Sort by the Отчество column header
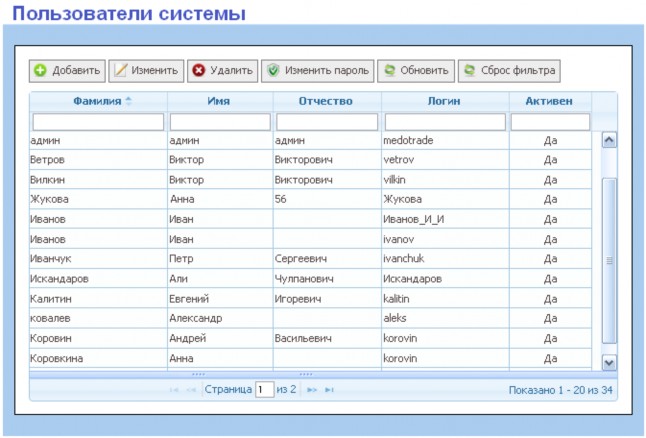 click(325, 101)
